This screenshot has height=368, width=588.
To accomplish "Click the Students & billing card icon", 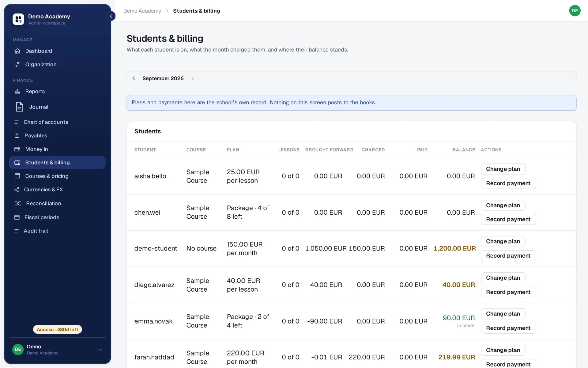I will click(x=17, y=163).
